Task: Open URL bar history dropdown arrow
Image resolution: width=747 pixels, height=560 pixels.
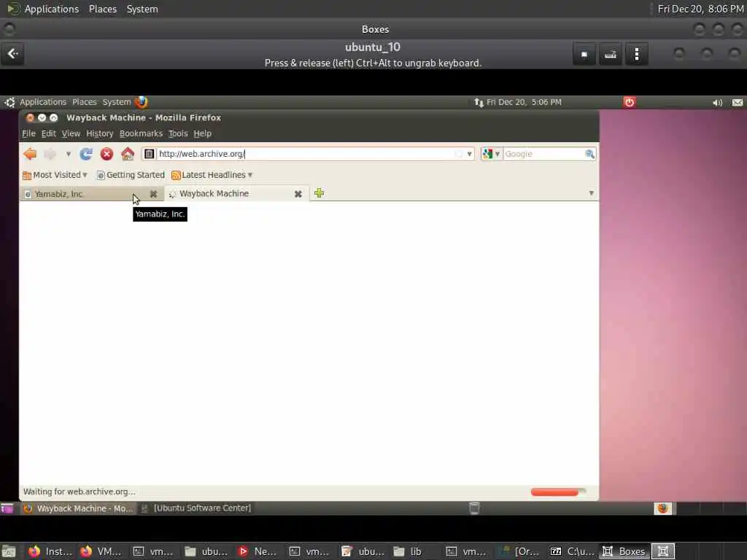Action: (x=469, y=155)
